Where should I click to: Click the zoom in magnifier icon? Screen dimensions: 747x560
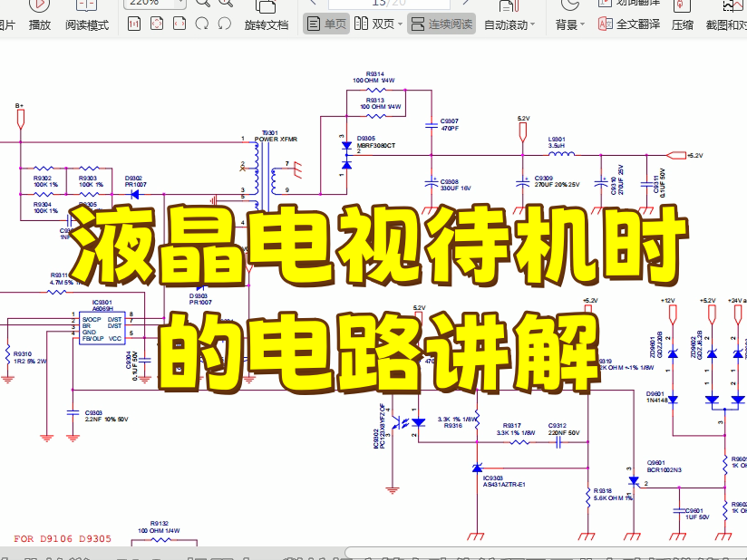point(226,4)
